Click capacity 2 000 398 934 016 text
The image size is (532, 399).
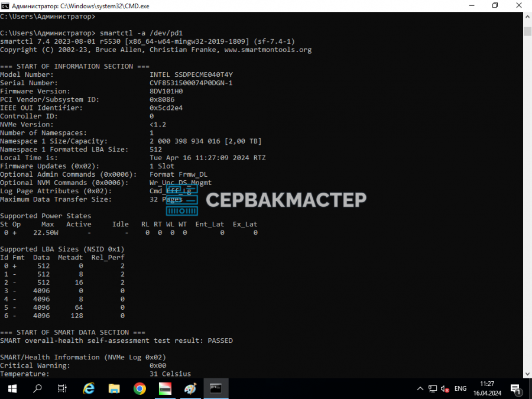[185, 141]
